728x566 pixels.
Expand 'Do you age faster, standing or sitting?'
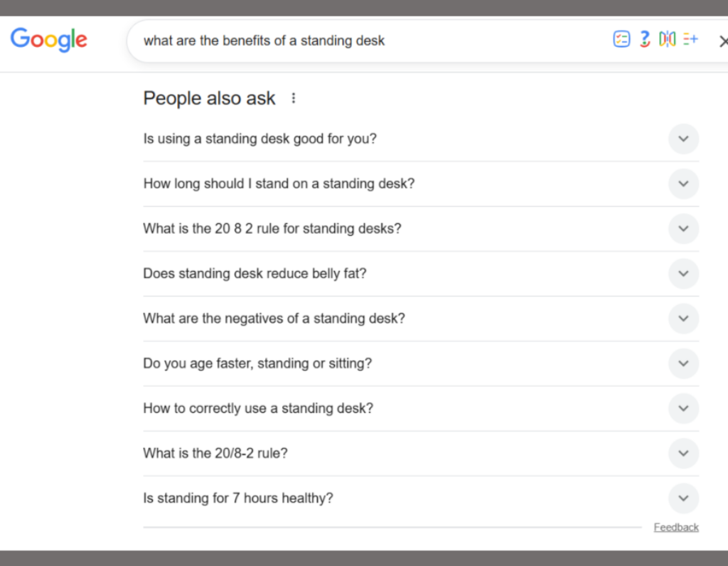pyautogui.click(x=683, y=363)
